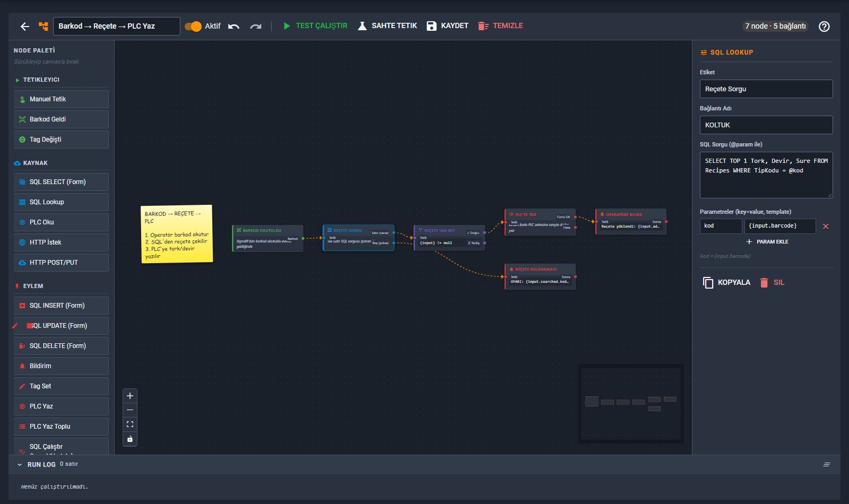Run the workflow with TEST ÇALIŞTIR
This screenshot has width=849, height=504.
click(315, 25)
